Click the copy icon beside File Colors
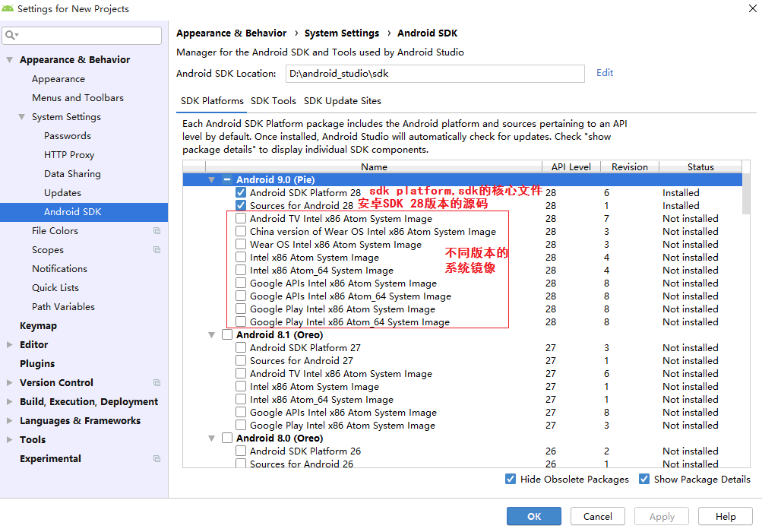The width and height of the screenshot is (762, 532). [x=157, y=230]
